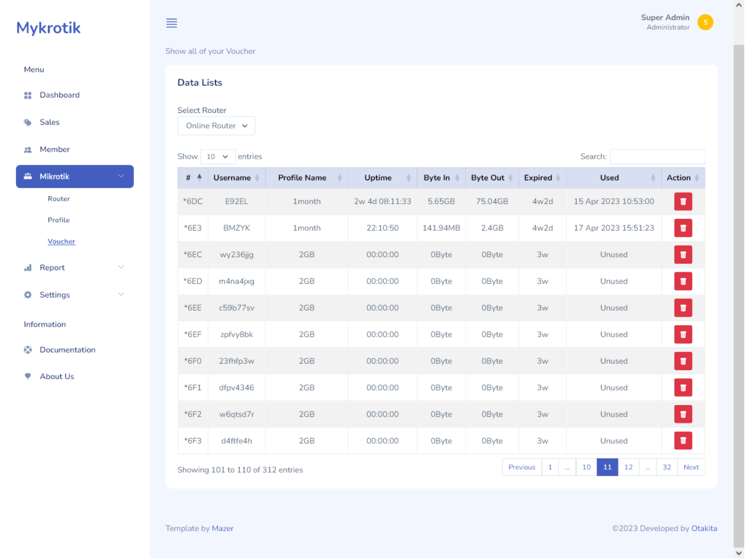Click the Mikrotik router icon
The height and width of the screenshot is (560, 746).
point(28,176)
